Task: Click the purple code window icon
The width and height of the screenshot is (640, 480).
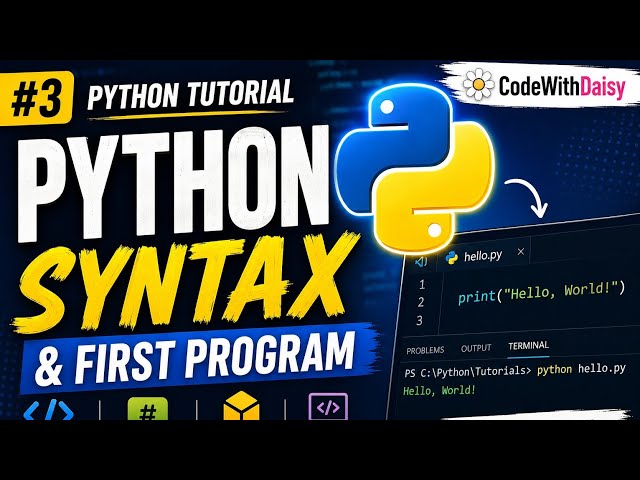Action: (328, 407)
